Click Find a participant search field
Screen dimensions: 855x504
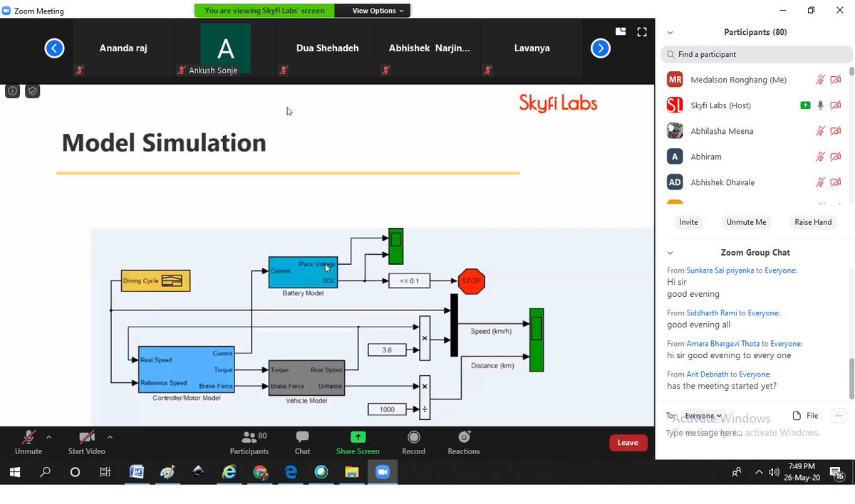point(756,54)
